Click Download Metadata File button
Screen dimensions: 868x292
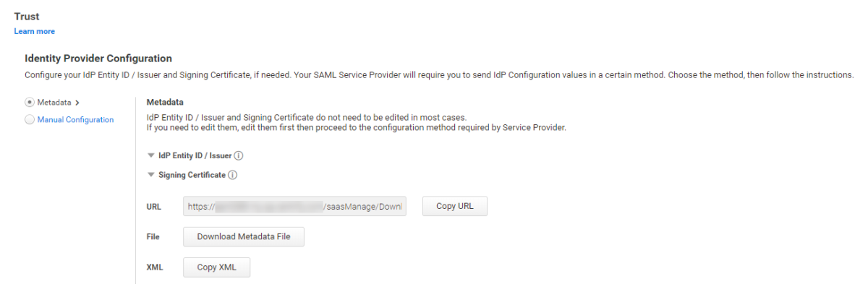tap(243, 236)
